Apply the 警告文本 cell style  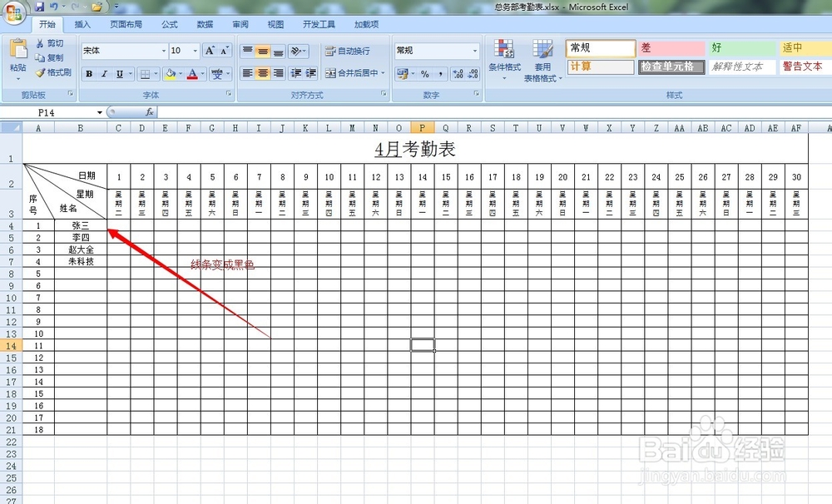[805, 67]
